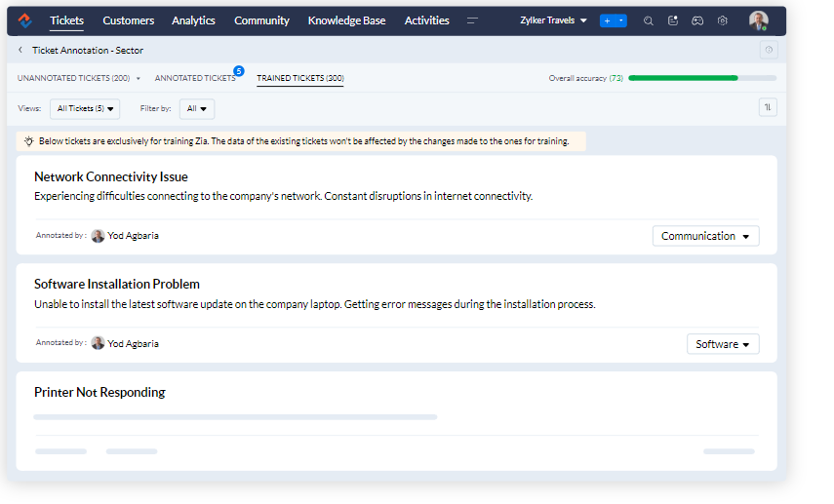Image resolution: width=834 pixels, height=504 pixels.
Task: Expand the Filter by All dropdown
Action: 197,109
